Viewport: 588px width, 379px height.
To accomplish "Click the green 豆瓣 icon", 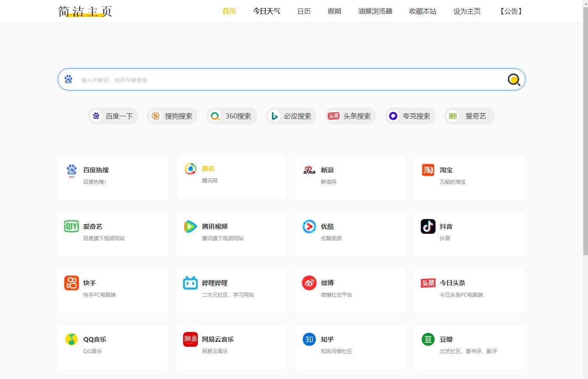I will [x=428, y=339].
